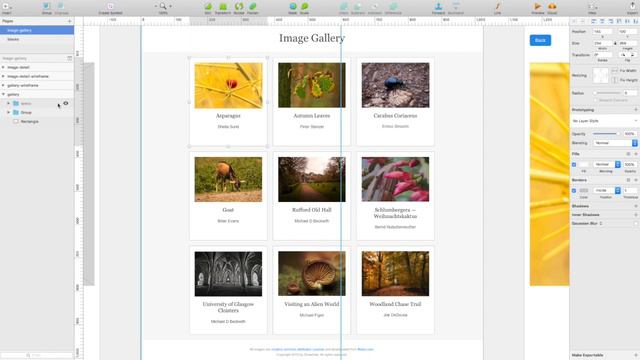Toggle visibility eye of hovered layer group
The width and height of the screenshot is (640, 360).
click(66, 103)
